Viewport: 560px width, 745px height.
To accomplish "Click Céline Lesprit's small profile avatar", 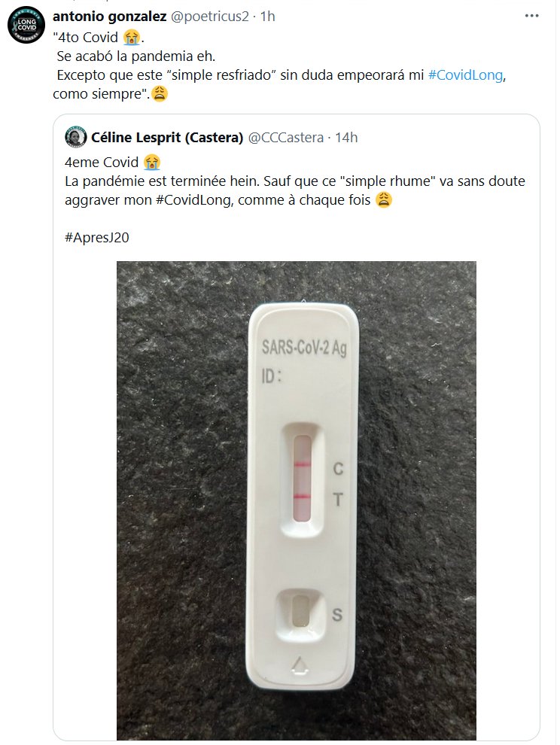I will (75, 137).
